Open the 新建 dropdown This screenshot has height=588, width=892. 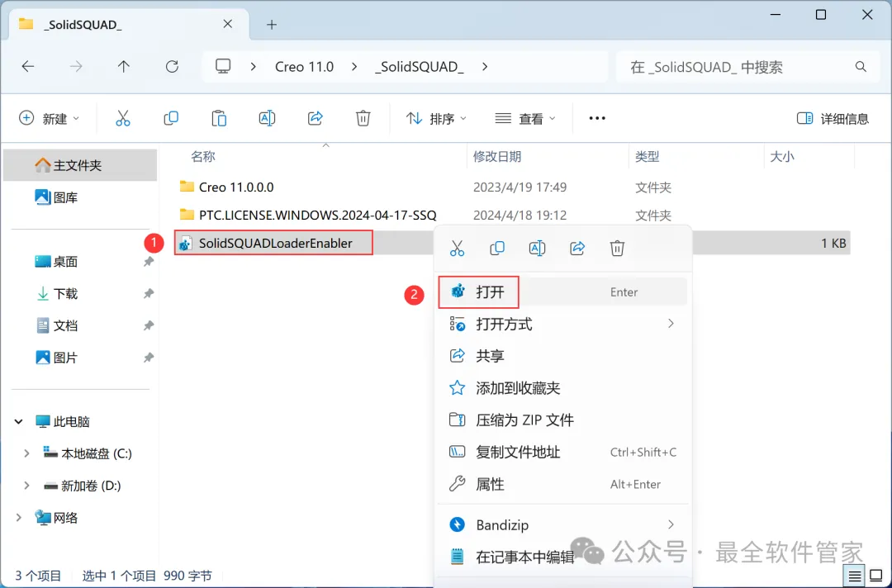[x=49, y=118]
